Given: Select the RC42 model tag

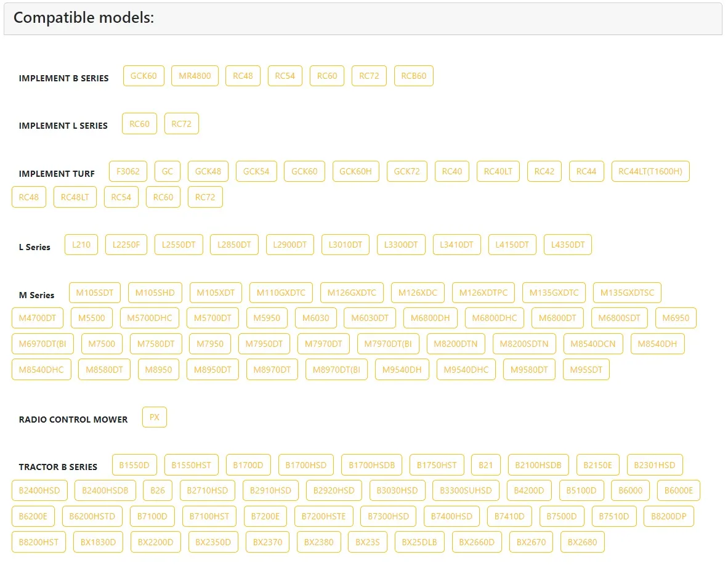Looking at the screenshot, I should (x=544, y=171).
